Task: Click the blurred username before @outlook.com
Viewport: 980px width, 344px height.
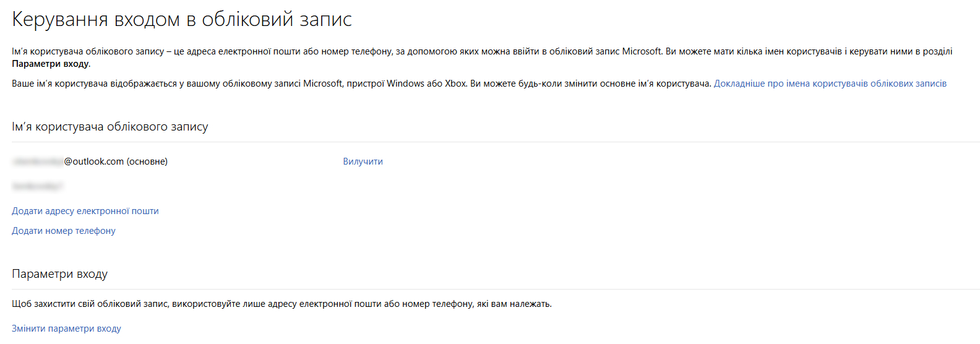Action: (x=38, y=161)
